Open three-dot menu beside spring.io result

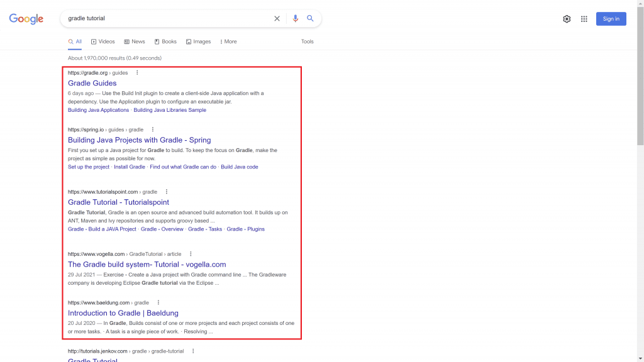point(152,129)
